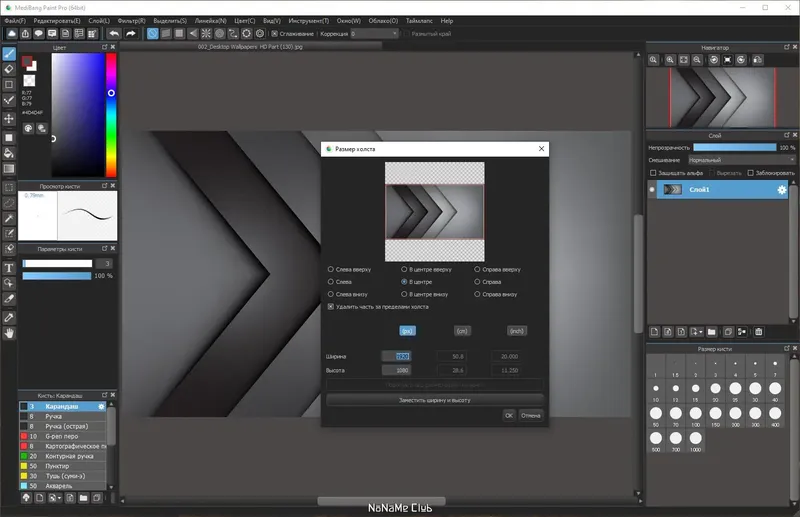The image size is (800, 517).
Task: Click the foreground color swatch
Action: (x=28, y=62)
